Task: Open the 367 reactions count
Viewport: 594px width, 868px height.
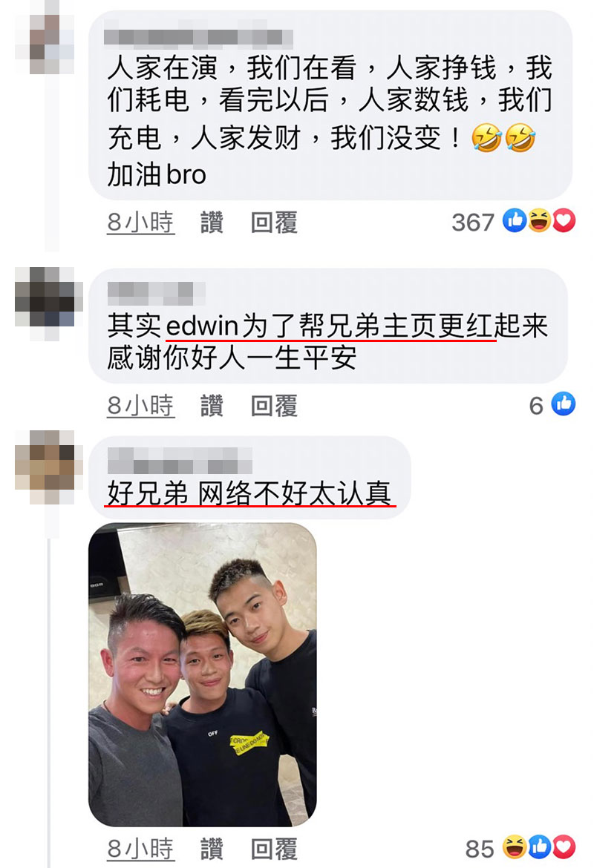Action: click(472, 223)
